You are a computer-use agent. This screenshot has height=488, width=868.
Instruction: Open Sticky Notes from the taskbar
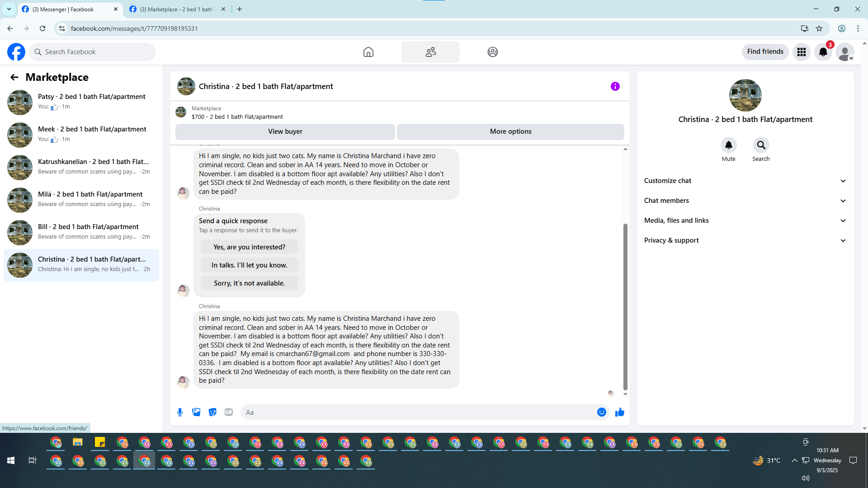click(x=100, y=442)
